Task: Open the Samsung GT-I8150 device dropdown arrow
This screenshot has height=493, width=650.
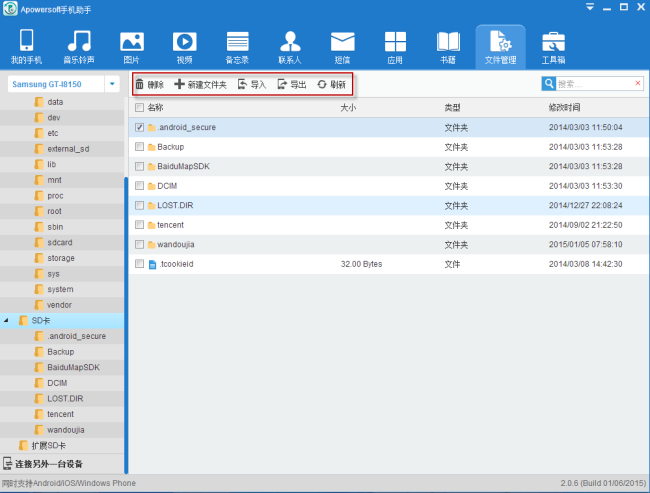Action: (112, 84)
